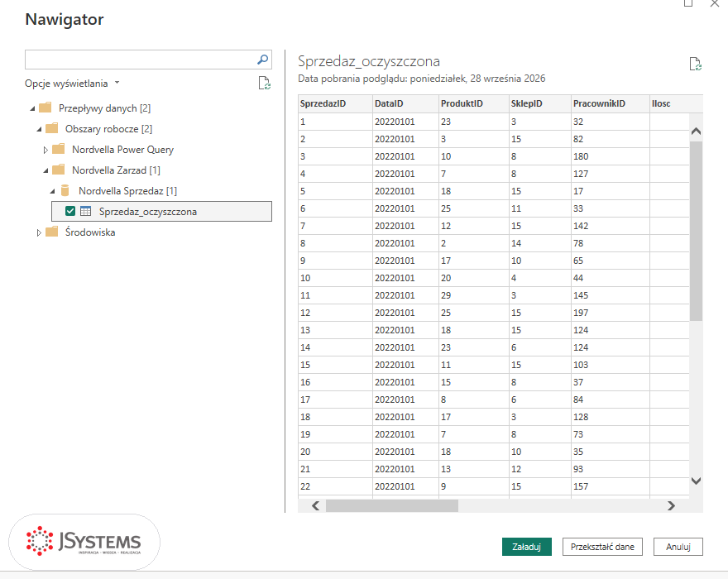Click PracownikID cell 157 in row 22

click(x=610, y=486)
